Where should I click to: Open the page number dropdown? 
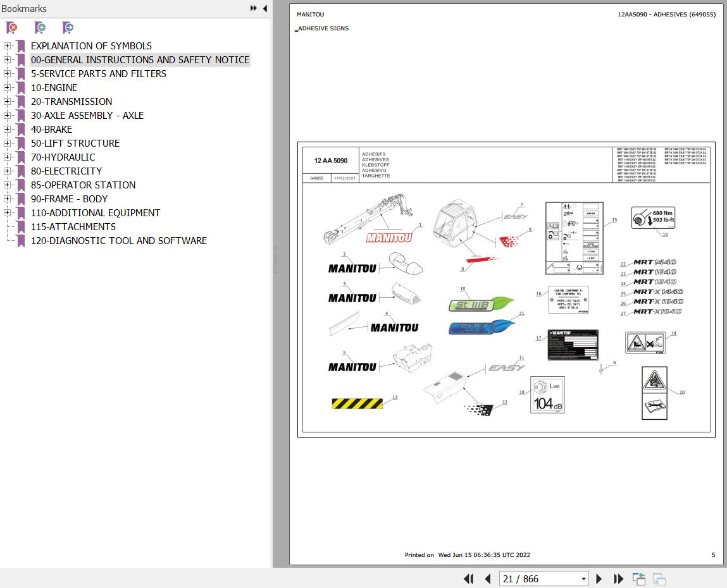[583, 579]
